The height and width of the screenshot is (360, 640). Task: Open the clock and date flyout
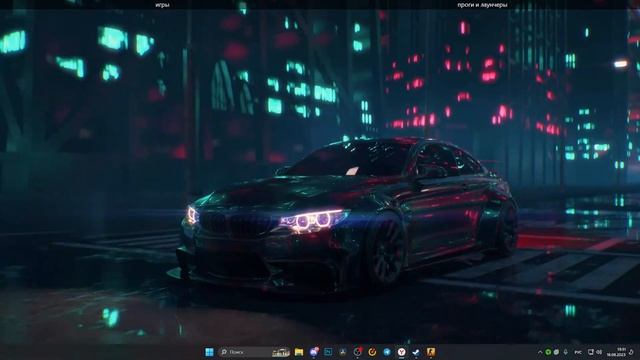click(x=616, y=352)
